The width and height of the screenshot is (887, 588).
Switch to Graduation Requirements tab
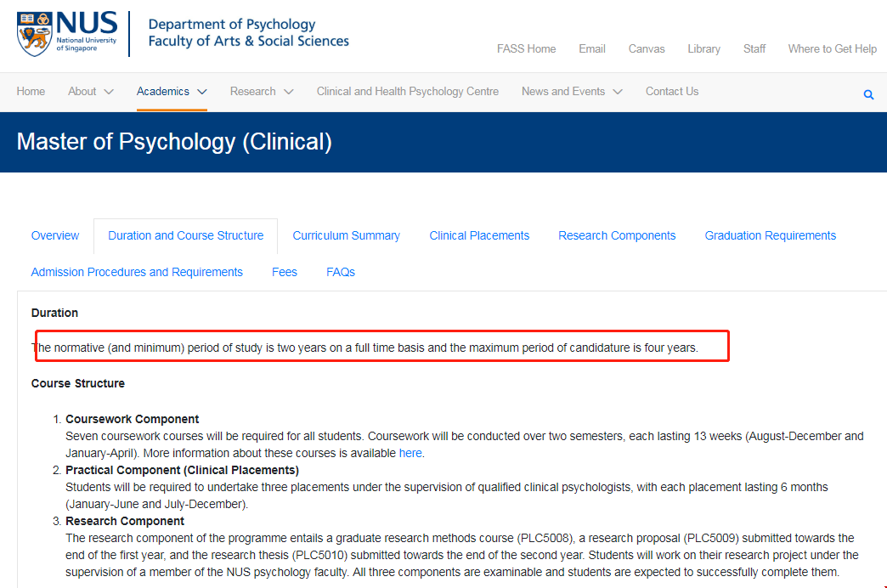coord(771,236)
